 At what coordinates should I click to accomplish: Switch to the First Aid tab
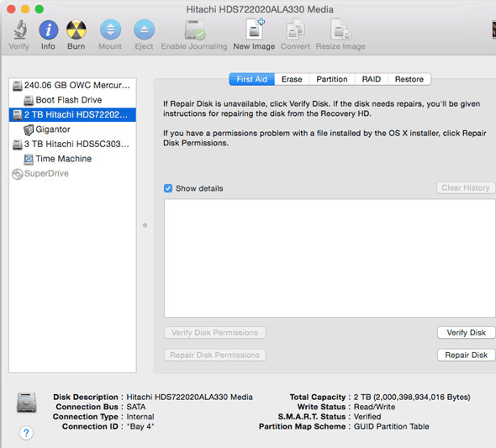point(252,79)
